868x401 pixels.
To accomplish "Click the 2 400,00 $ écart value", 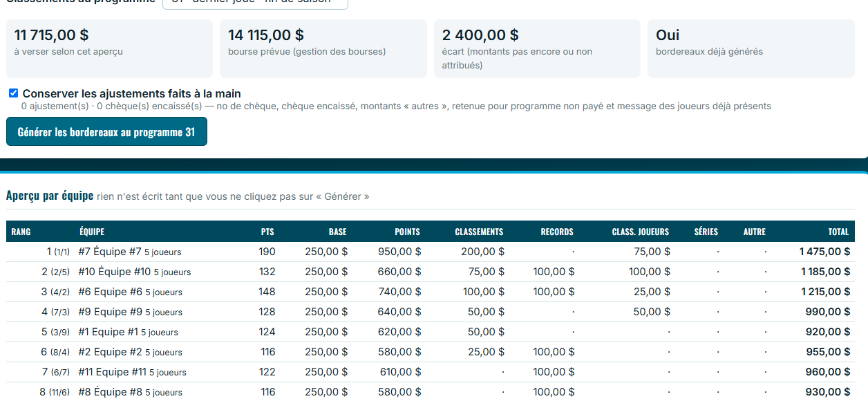I will click(480, 35).
